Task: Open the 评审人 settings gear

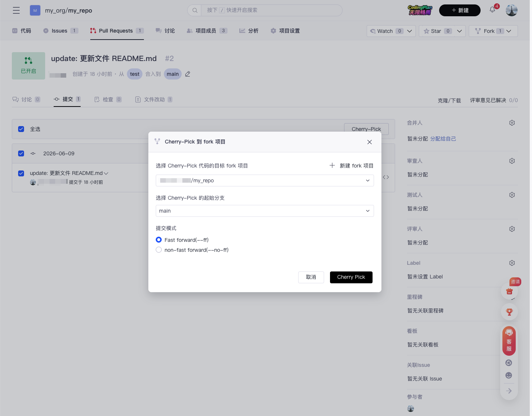Action: click(x=512, y=229)
